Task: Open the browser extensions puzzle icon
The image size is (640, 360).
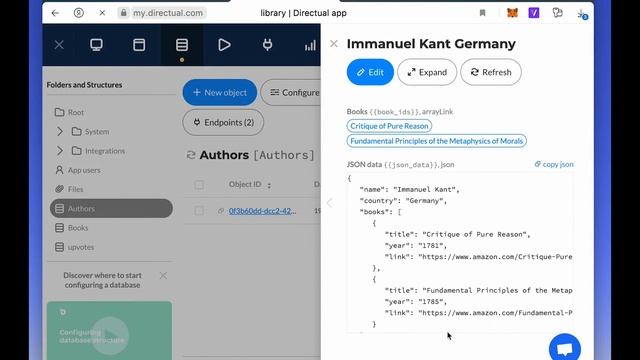Action: [x=558, y=13]
